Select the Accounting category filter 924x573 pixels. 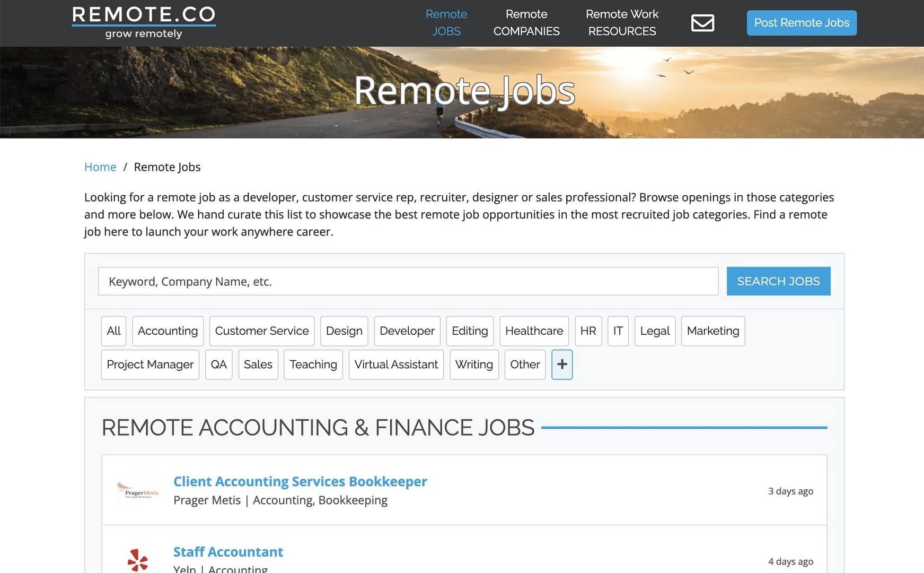[x=168, y=331]
